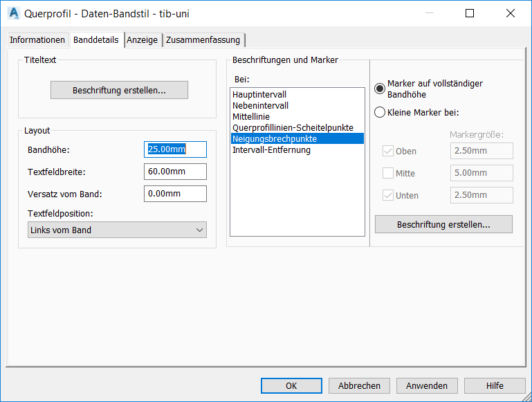
Task: Go to the Zusammenfassung tab
Action: [203, 40]
